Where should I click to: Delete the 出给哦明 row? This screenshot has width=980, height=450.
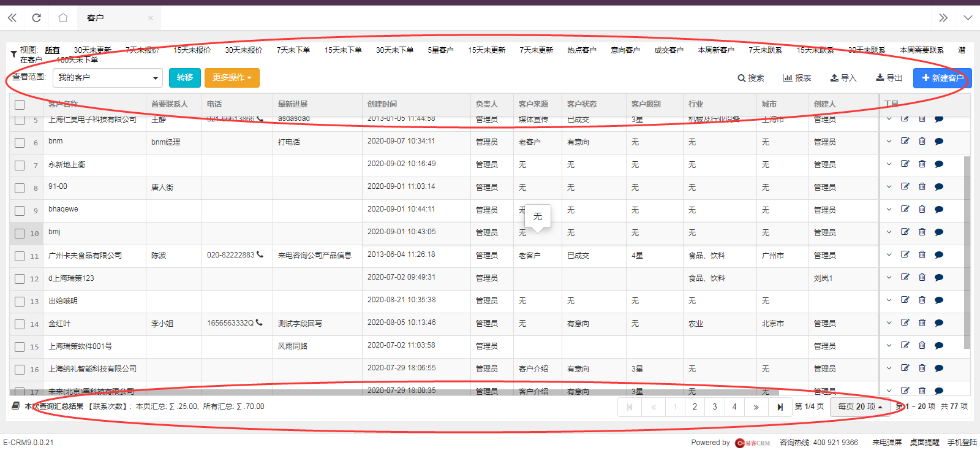(x=922, y=300)
